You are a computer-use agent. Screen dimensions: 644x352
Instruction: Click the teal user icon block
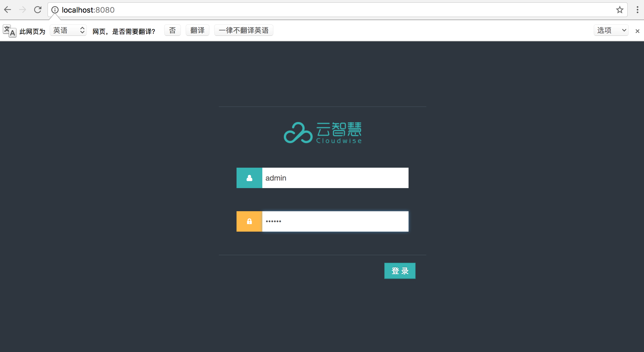click(249, 178)
